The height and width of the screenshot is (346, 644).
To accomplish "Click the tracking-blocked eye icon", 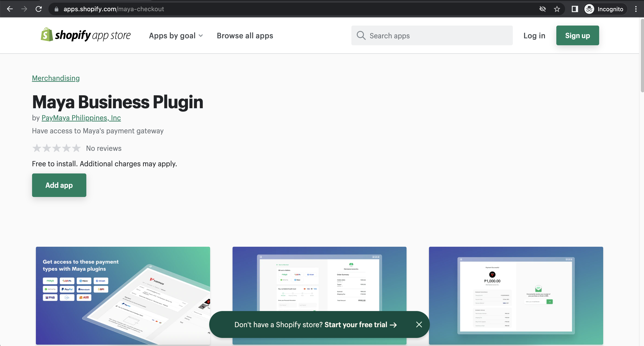I will 542,9.
